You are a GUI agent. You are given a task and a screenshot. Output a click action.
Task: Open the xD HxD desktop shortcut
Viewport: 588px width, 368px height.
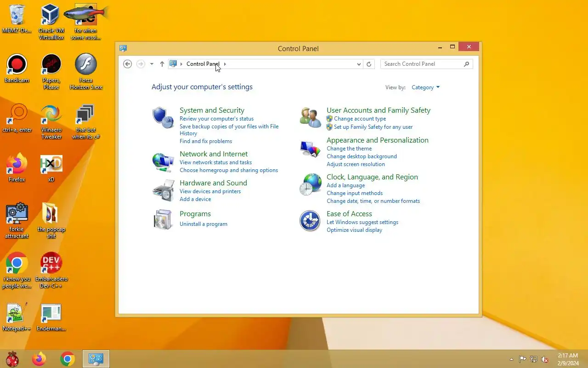[x=51, y=168]
